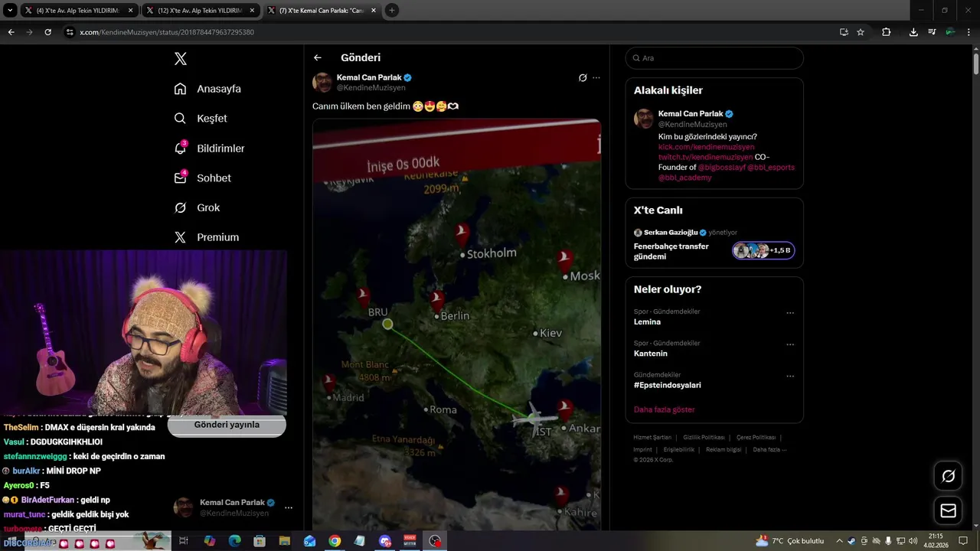Click the @KendineMuzisyen handle on post

tap(371, 88)
